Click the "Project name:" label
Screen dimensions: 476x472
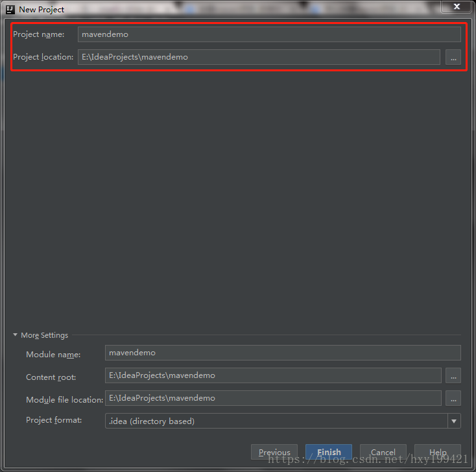(x=38, y=34)
